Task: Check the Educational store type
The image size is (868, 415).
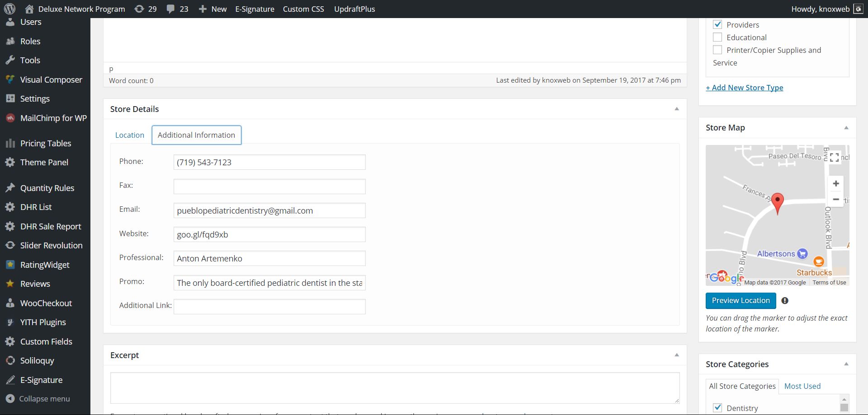Action: (717, 37)
